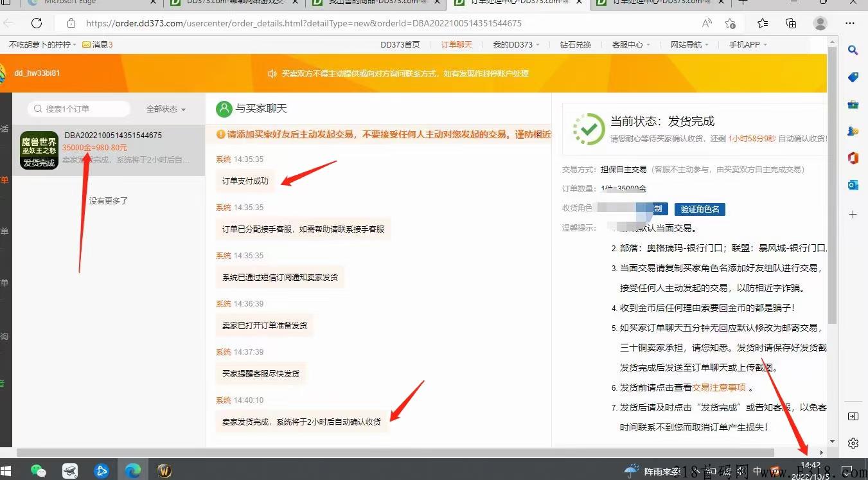Click the plus icon in Edge sidebar
This screenshot has height=480, width=868.
coord(853,214)
